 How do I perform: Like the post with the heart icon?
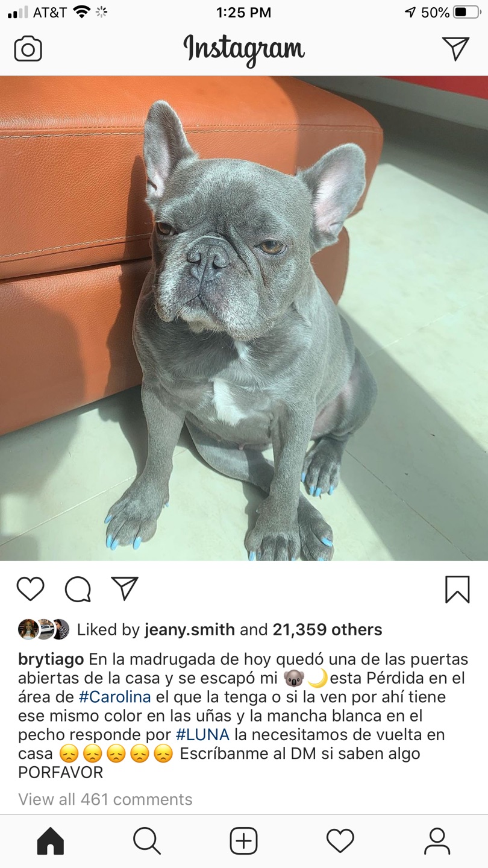[x=30, y=589]
